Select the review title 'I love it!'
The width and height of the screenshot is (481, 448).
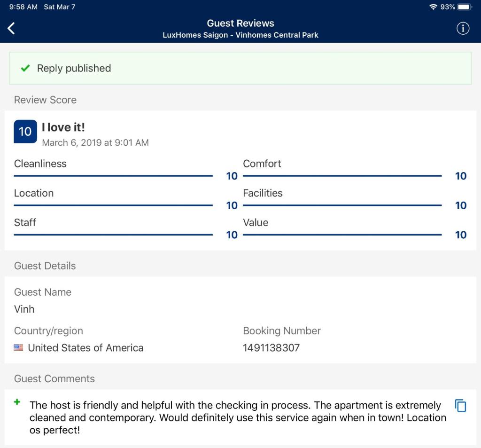pos(63,127)
